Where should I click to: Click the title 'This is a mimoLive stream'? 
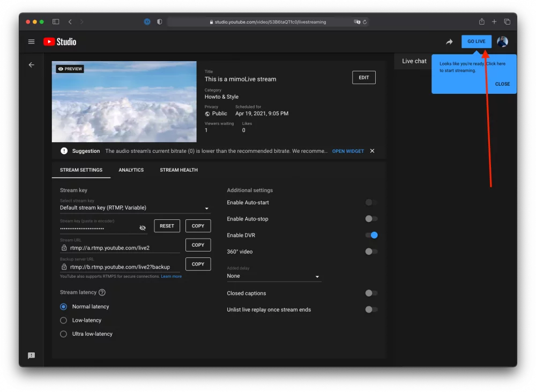pyautogui.click(x=240, y=79)
